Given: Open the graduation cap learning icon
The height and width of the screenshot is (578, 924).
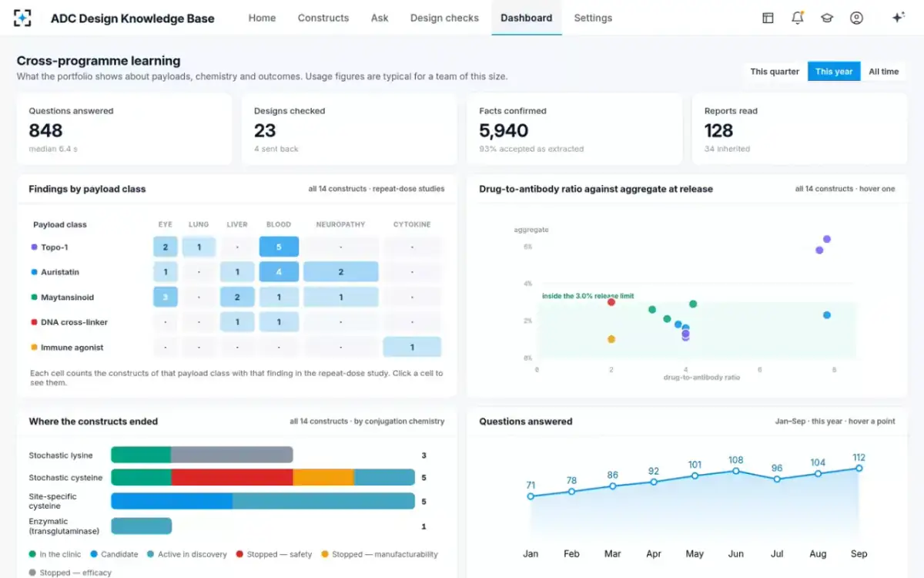Looking at the screenshot, I should tap(827, 18).
